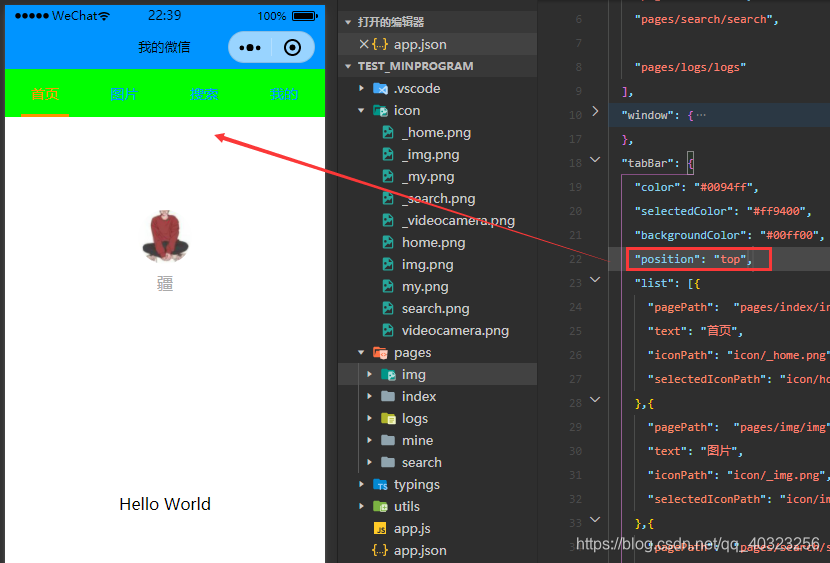Viewport: 830px width, 563px height.
Task: Expand the img folder under pages
Action: pos(369,375)
